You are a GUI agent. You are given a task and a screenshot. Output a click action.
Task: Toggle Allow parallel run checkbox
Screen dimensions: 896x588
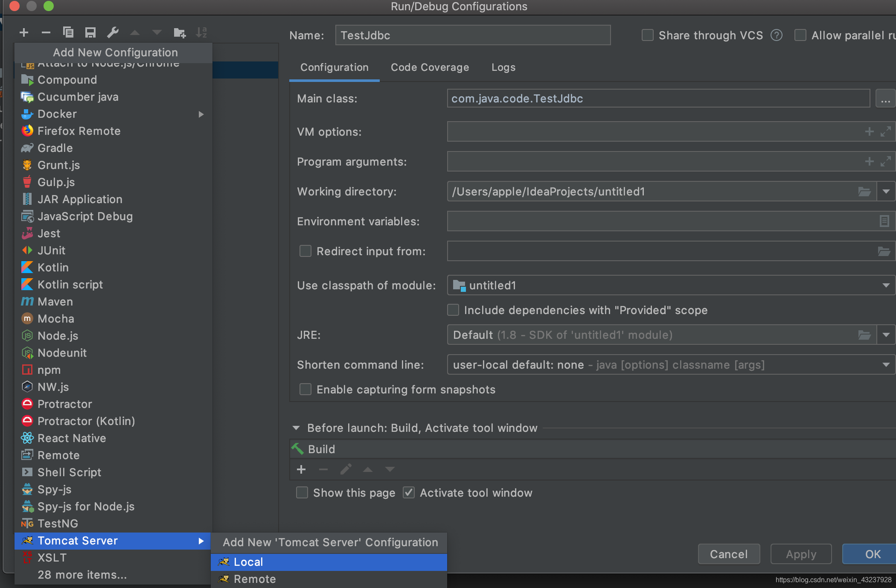pyautogui.click(x=800, y=35)
